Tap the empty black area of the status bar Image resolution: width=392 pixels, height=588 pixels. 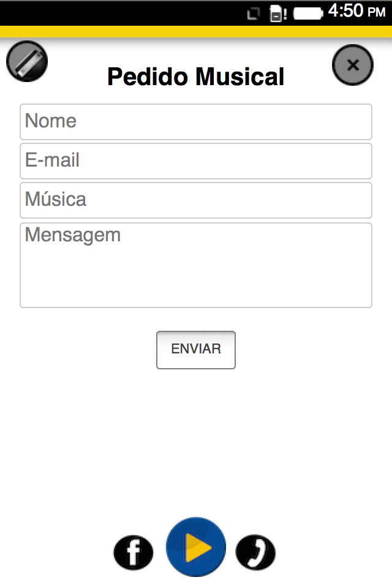(123, 13)
